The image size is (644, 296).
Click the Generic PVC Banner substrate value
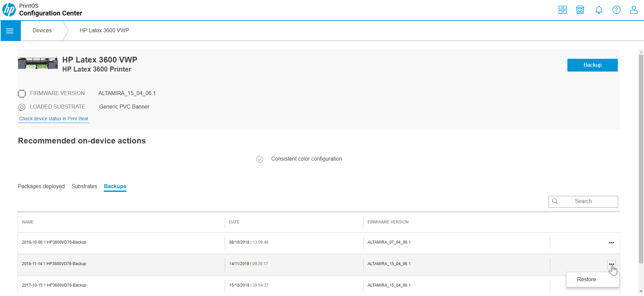tap(124, 107)
